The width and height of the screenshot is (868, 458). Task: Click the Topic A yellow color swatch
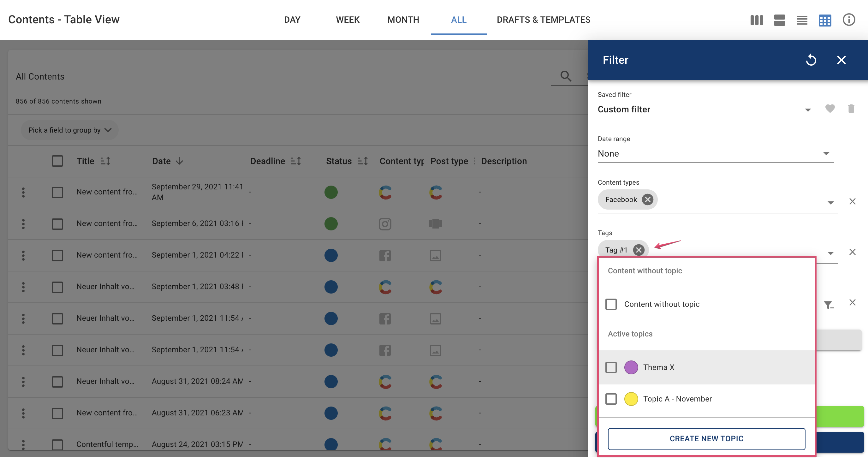pos(631,399)
